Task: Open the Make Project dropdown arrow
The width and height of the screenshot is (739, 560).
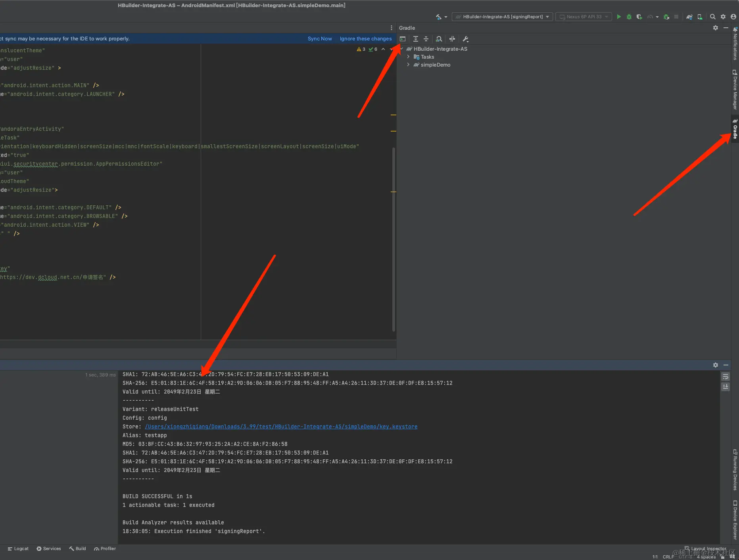Action: 446,17
